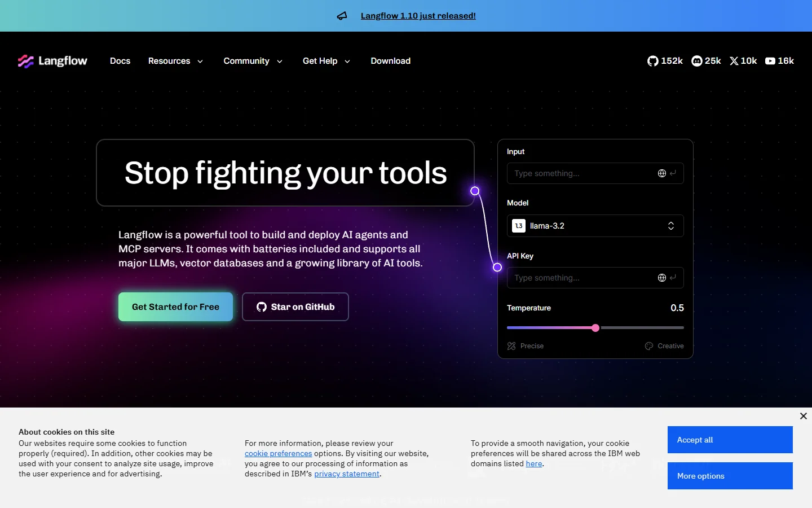Click the 'Precise' label
812x508 pixels.
[532, 346]
